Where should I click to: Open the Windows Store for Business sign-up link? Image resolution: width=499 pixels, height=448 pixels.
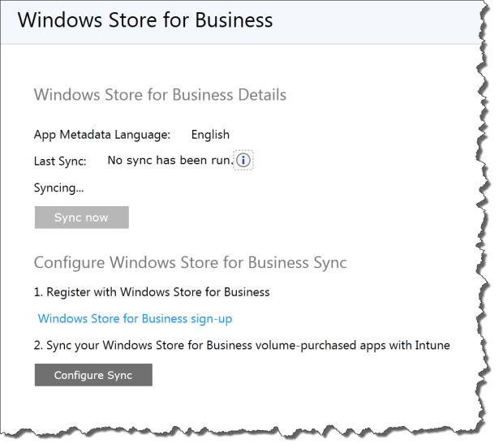pos(135,319)
